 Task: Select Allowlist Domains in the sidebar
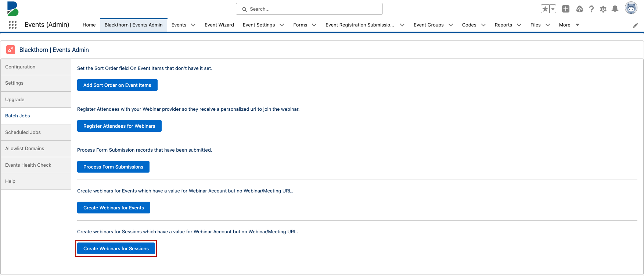(x=36, y=149)
